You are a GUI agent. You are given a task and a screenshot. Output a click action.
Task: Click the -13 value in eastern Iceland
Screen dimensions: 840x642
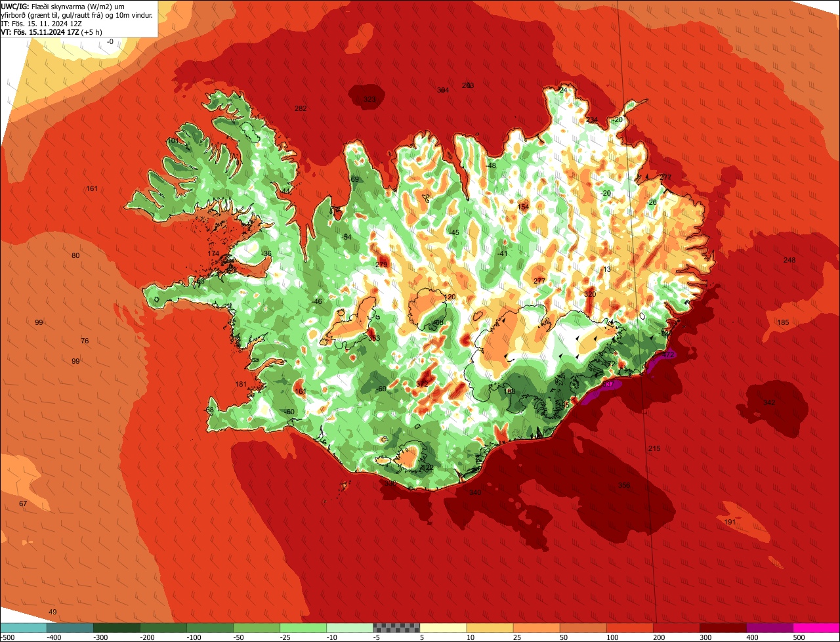pyautogui.click(x=606, y=269)
